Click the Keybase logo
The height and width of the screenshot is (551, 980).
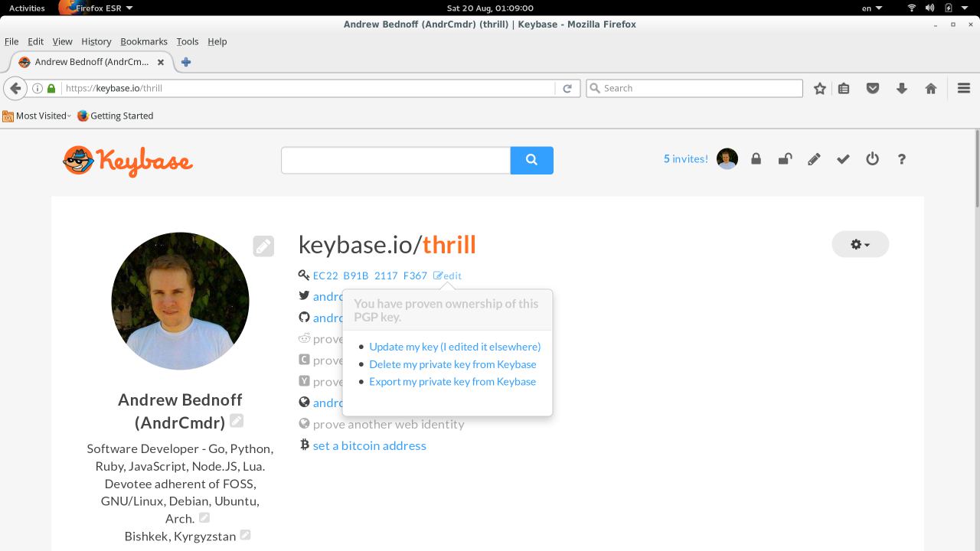[127, 161]
